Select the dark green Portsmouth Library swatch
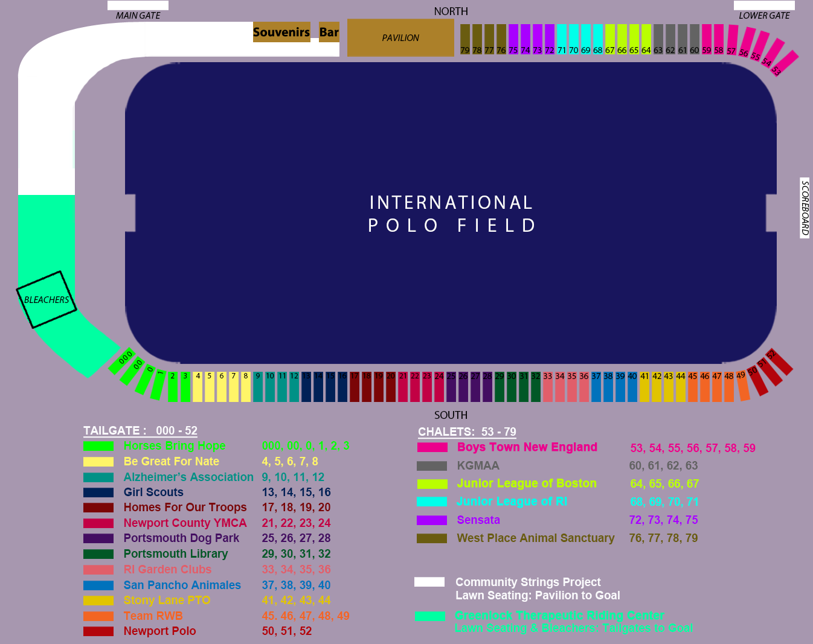Viewport: 813px width, 644px height. click(x=98, y=554)
